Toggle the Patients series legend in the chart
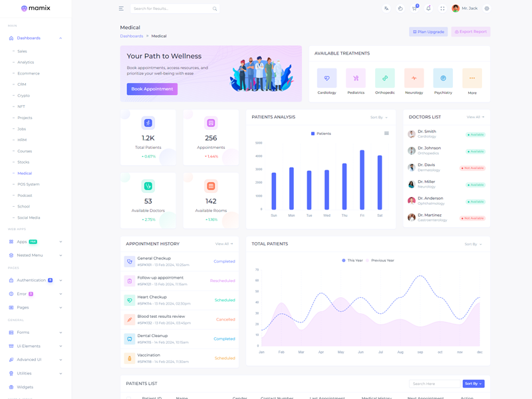The image size is (532, 399). 321,134
